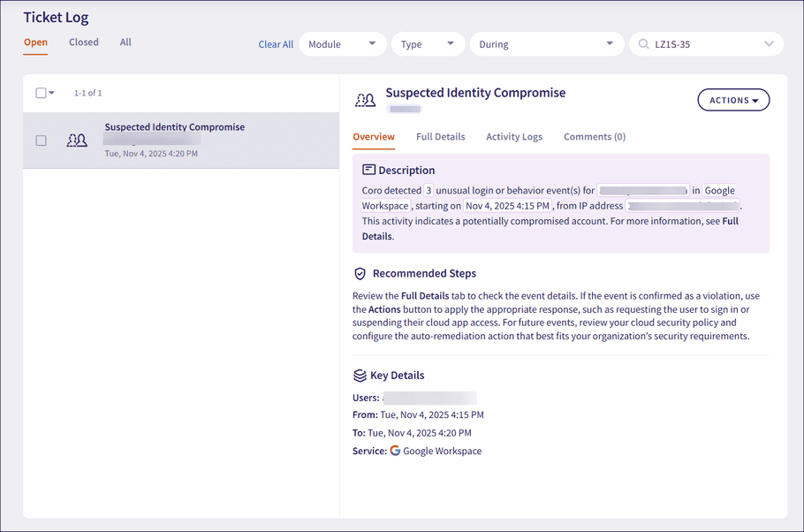Check the Suspected Identity Compromise ticket checkbox

click(x=41, y=141)
